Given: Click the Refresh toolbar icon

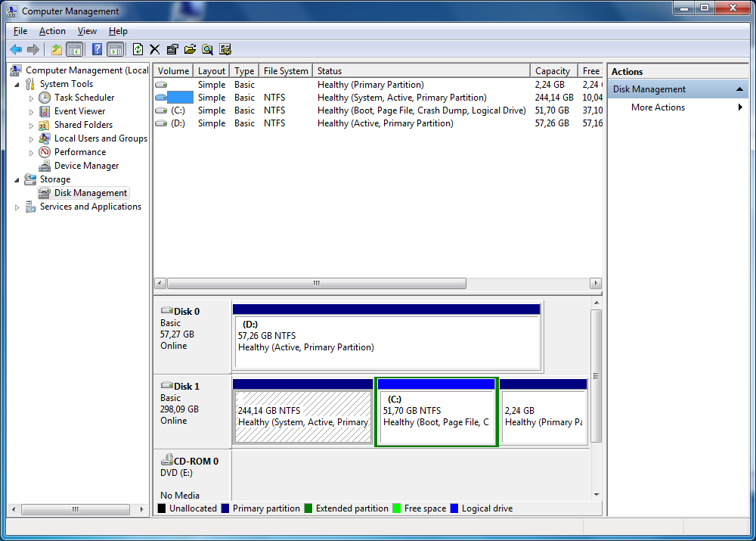Looking at the screenshot, I should coord(138,49).
